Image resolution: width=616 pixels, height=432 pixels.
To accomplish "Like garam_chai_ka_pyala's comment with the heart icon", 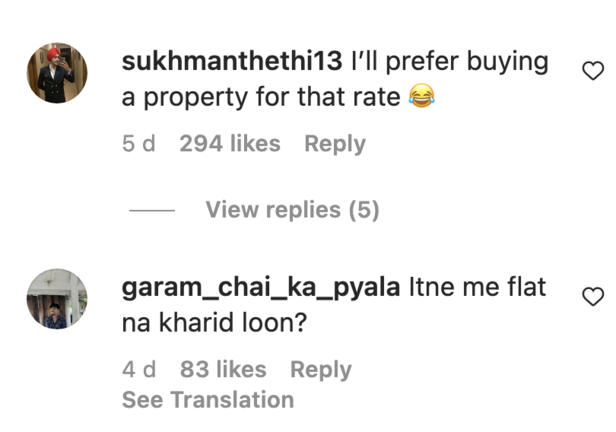I will click(x=593, y=297).
